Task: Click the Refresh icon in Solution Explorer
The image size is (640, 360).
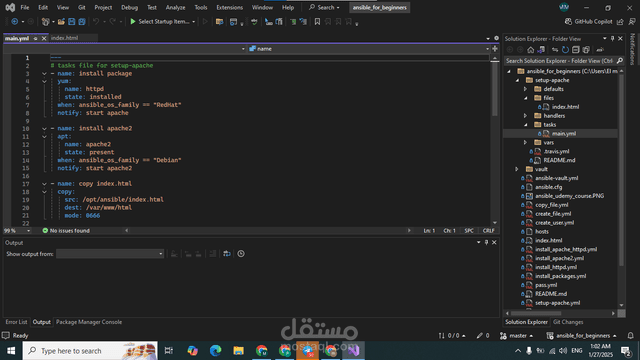Action: (565, 50)
